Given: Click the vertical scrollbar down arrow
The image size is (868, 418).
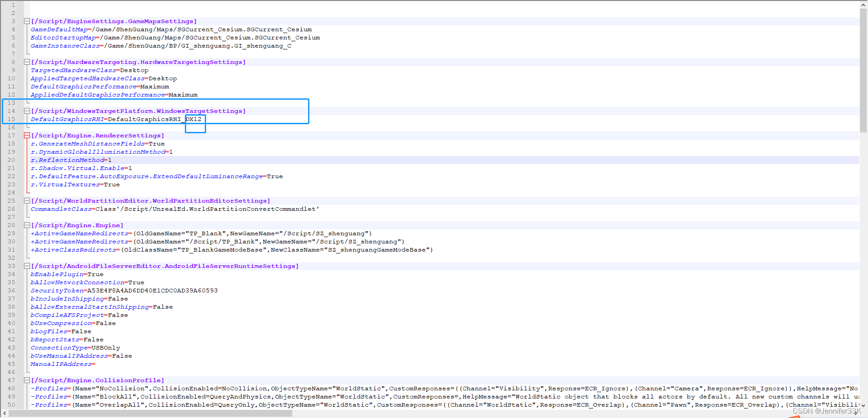Looking at the screenshot, I should point(863,406).
